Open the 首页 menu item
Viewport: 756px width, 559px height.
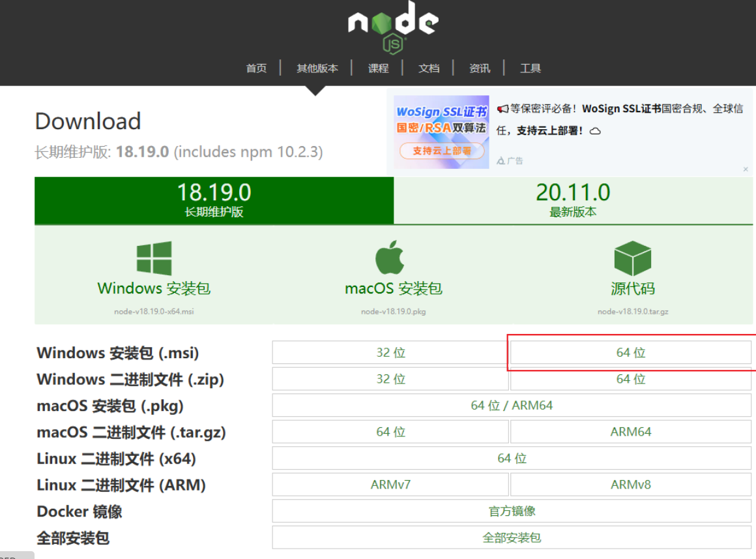tap(256, 68)
